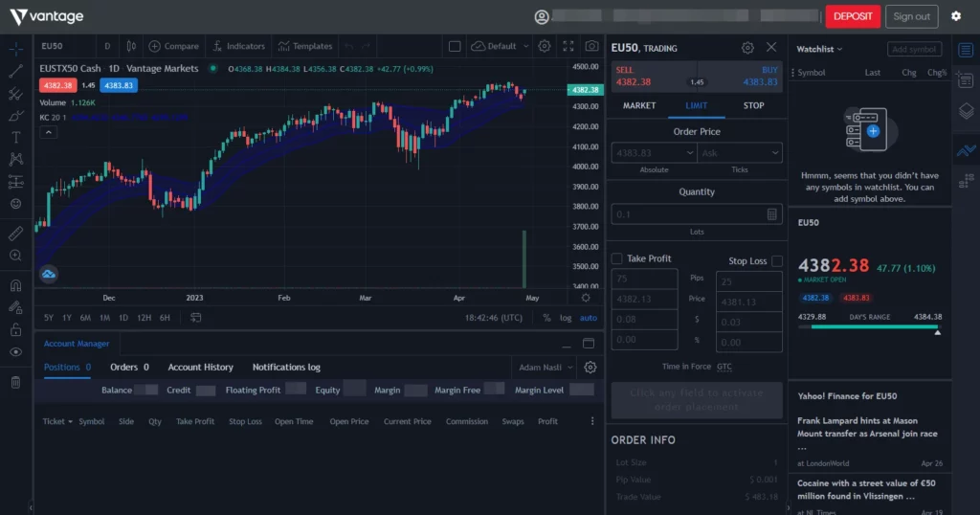Open the Account History tab
980x515 pixels.
(x=200, y=367)
